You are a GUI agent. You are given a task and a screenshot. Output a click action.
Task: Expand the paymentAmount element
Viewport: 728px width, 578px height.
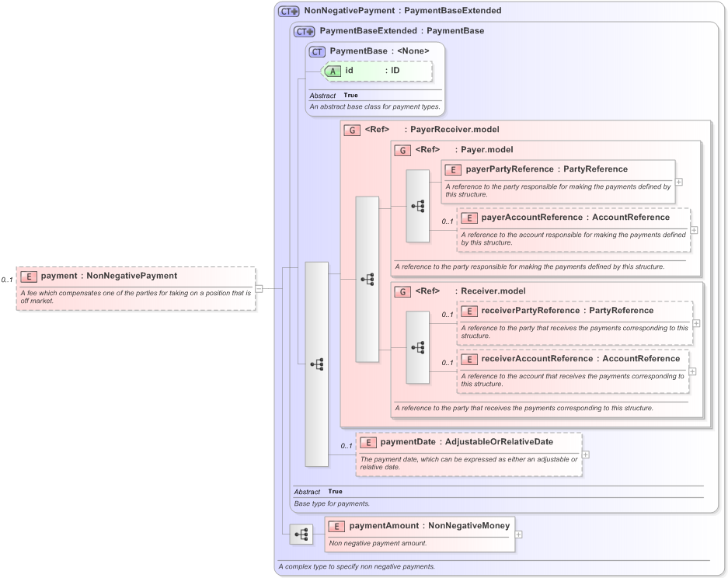[x=518, y=534]
